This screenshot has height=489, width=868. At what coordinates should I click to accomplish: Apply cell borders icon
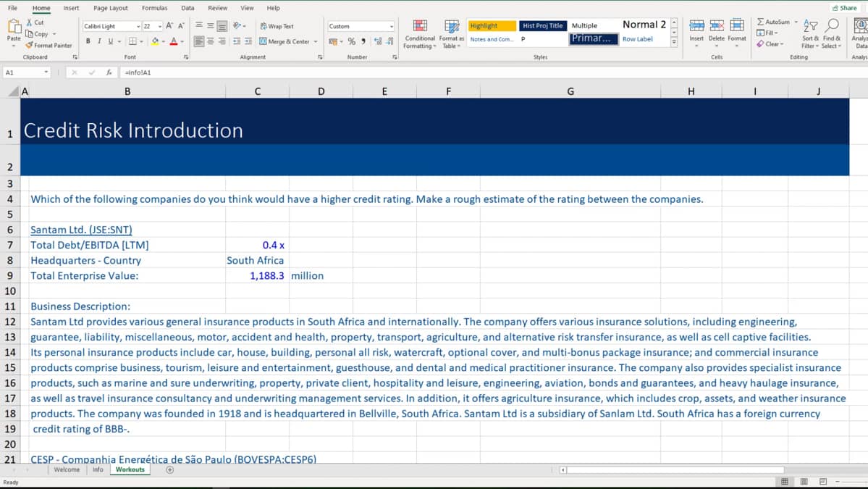(x=132, y=41)
